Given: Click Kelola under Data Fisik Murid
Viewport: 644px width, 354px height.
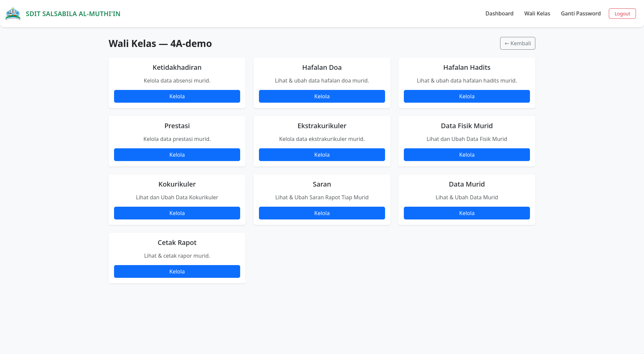Looking at the screenshot, I should pyautogui.click(x=467, y=155).
